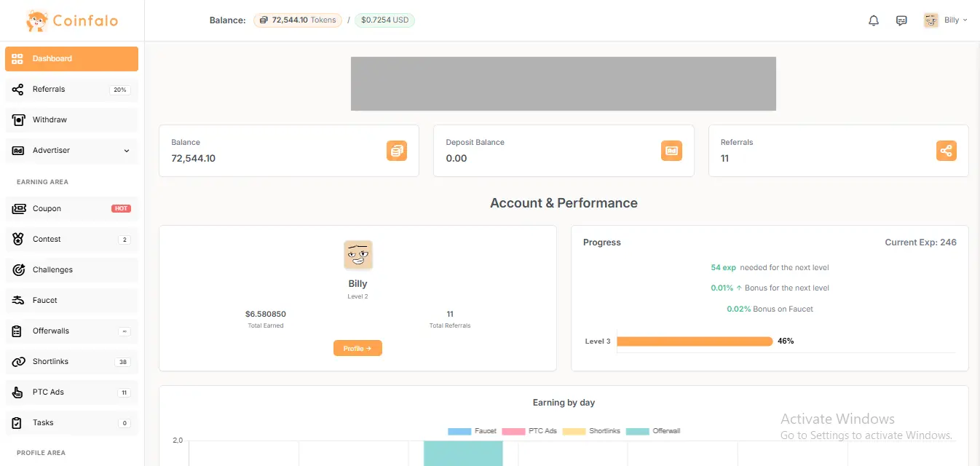
Task: Click the referral share icon on the Referrals card
Action: point(946,151)
